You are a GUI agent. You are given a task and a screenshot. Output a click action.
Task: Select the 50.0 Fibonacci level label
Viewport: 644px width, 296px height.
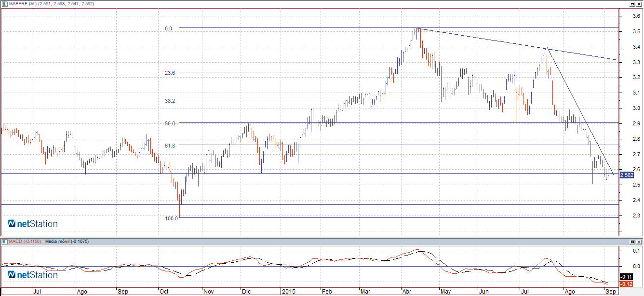170,123
